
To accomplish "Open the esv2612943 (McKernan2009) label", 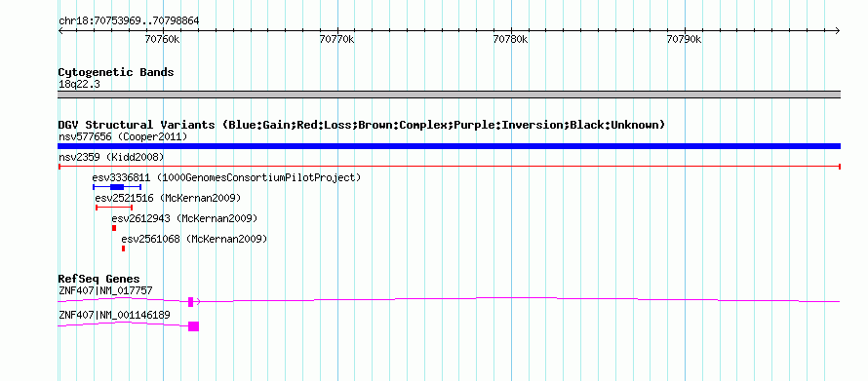I will tap(185, 218).
